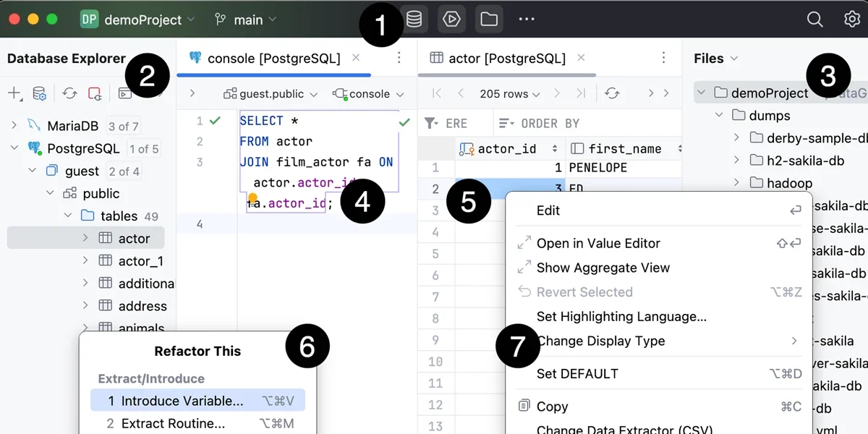Expand the h2-sakila-db folder

coord(737,160)
